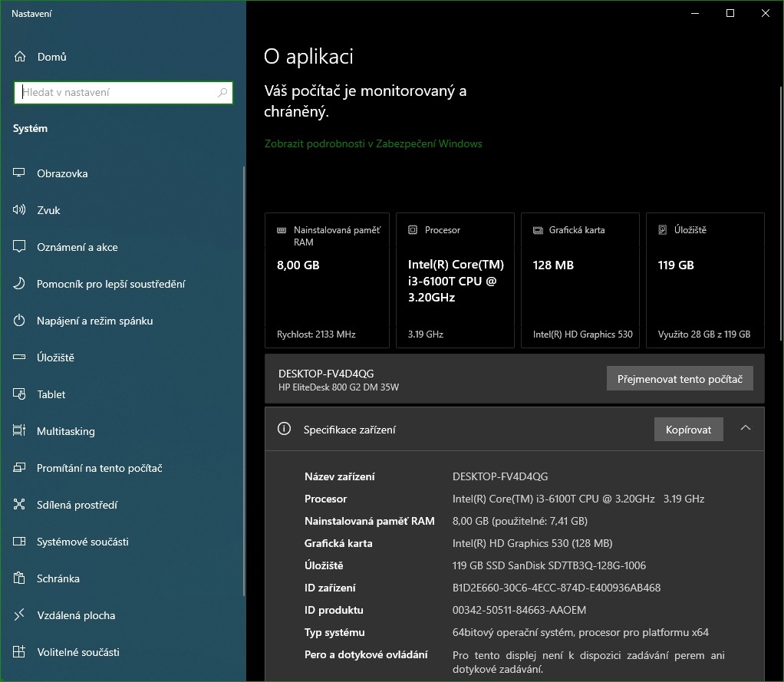Open Obrazovka display settings icon
The height and width of the screenshot is (682, 784).
20,173
